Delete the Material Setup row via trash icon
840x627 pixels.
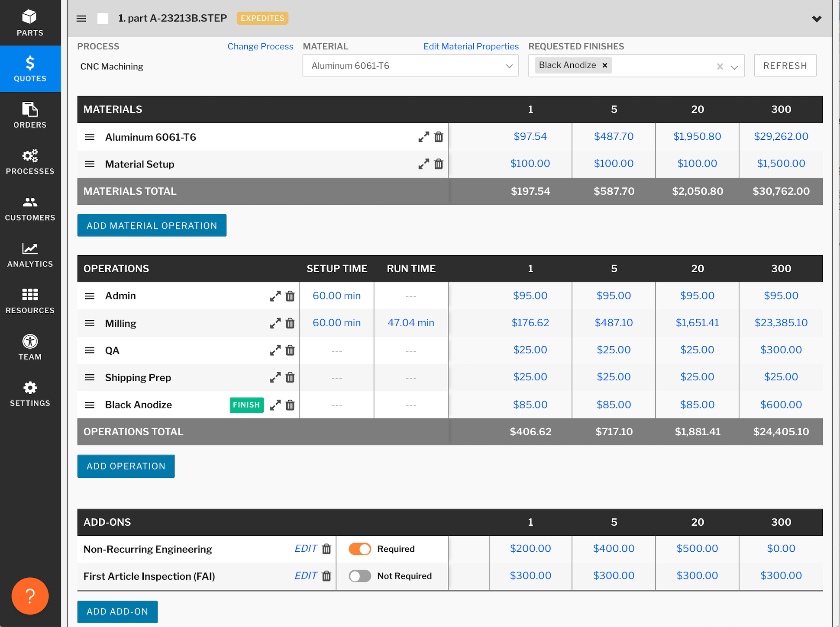point(439,164)
